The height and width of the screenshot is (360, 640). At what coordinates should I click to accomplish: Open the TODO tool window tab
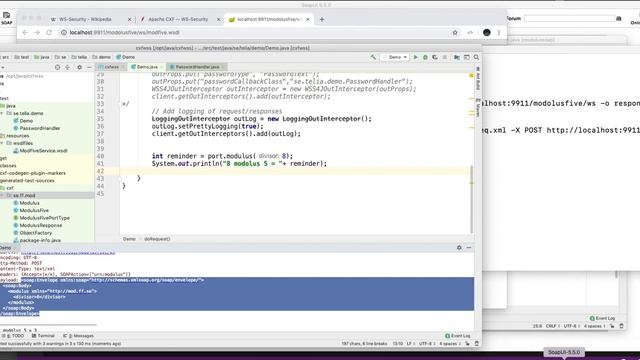(13, 336)
